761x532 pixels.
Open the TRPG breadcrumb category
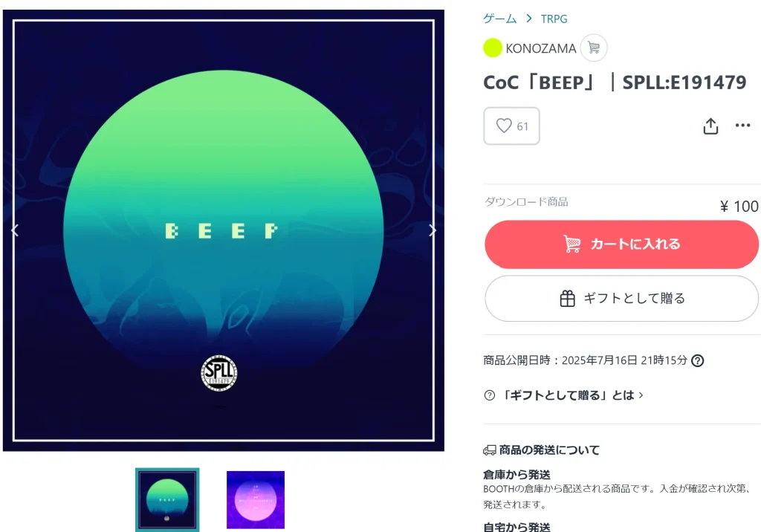(x=554, y=19)
